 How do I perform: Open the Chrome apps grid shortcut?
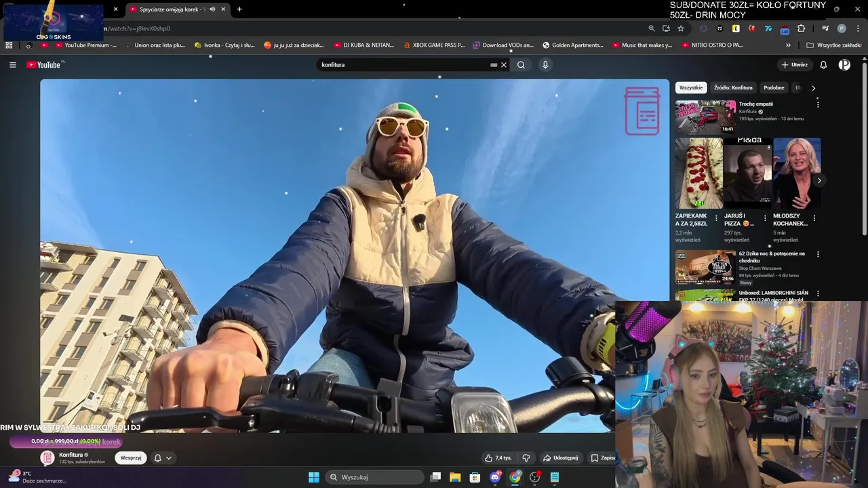tap(9, 45)
